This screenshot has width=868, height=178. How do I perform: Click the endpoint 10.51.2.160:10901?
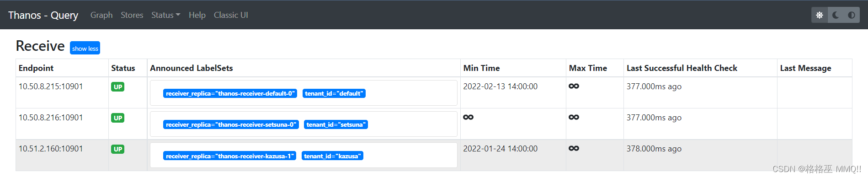coord(51,149)
